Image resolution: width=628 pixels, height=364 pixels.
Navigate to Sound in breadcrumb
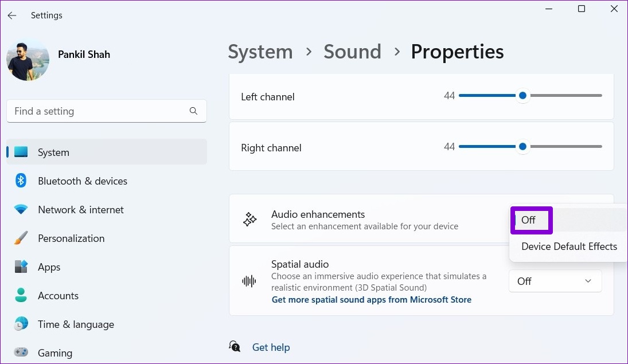352,52
